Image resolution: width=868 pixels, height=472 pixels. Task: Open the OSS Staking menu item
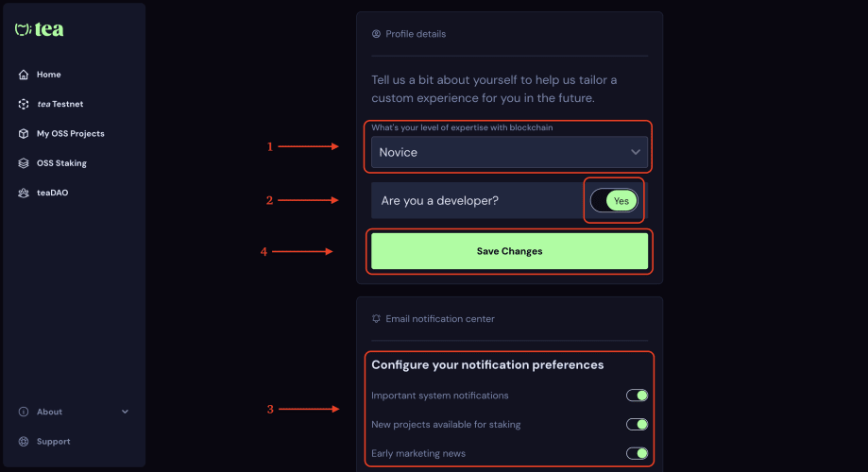[x=61, y=163]
